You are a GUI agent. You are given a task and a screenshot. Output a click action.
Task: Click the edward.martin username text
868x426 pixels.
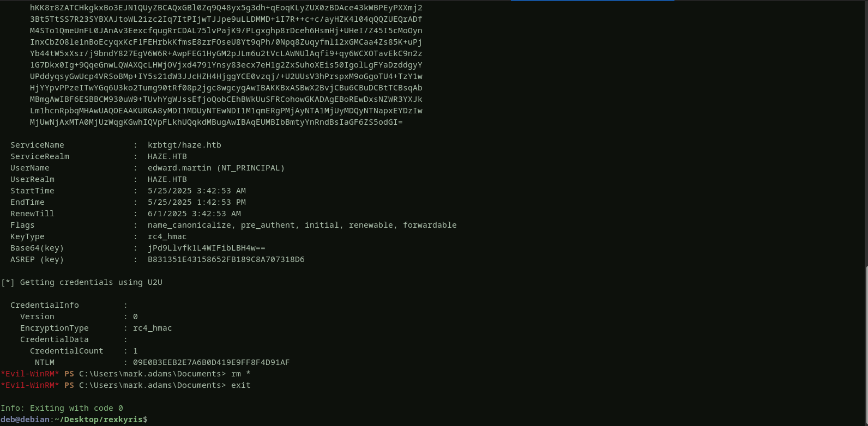click(x=179, y=168)
